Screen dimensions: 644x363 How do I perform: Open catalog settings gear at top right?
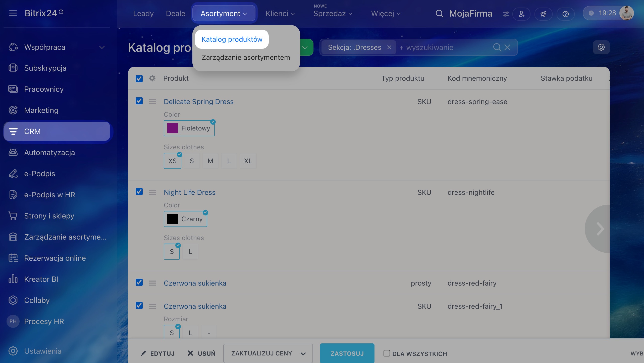(601, 47)
